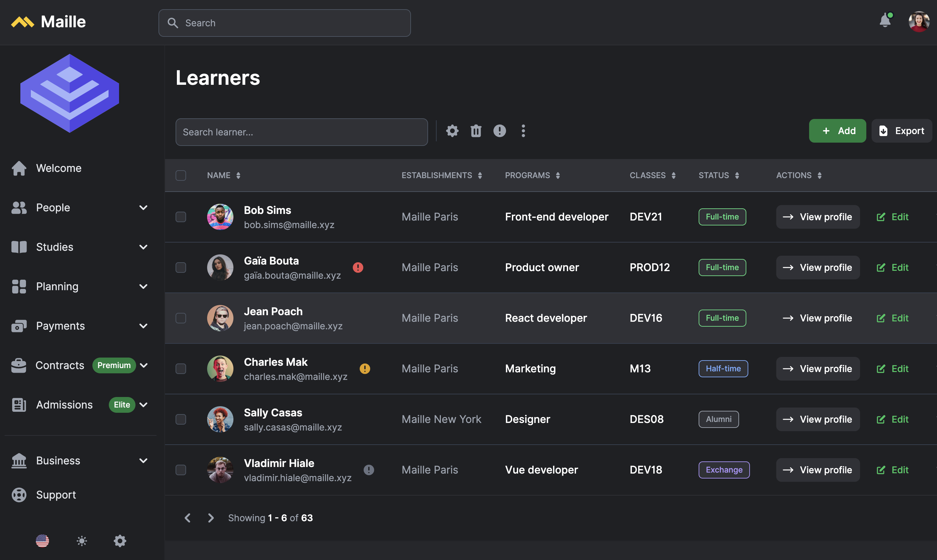Check the Sally Casas row checkbox
Screen dimensions: 937x560
(181, 419)
